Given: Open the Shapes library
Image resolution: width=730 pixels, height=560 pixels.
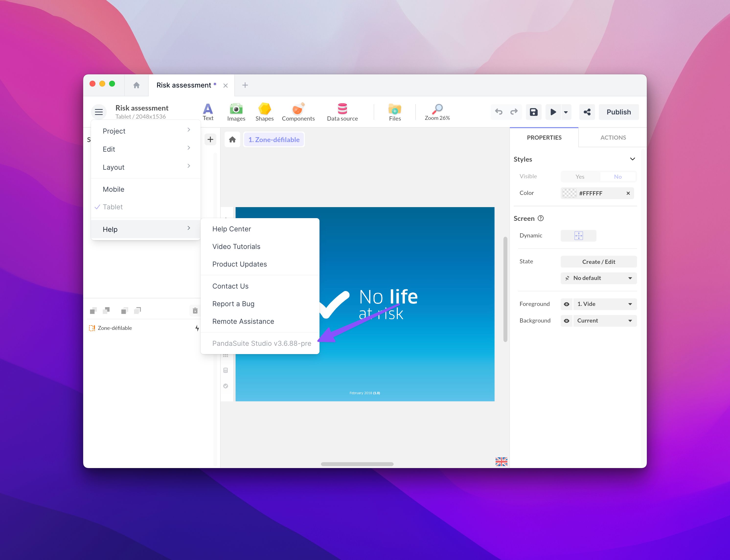Looking at the screenshot, I should click(264, 112).
